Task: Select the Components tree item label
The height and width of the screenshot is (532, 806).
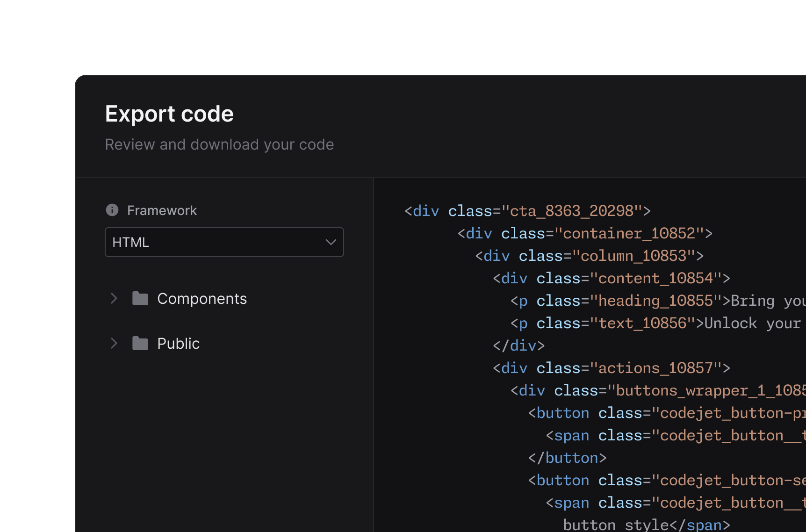Action: pos(202,299)
